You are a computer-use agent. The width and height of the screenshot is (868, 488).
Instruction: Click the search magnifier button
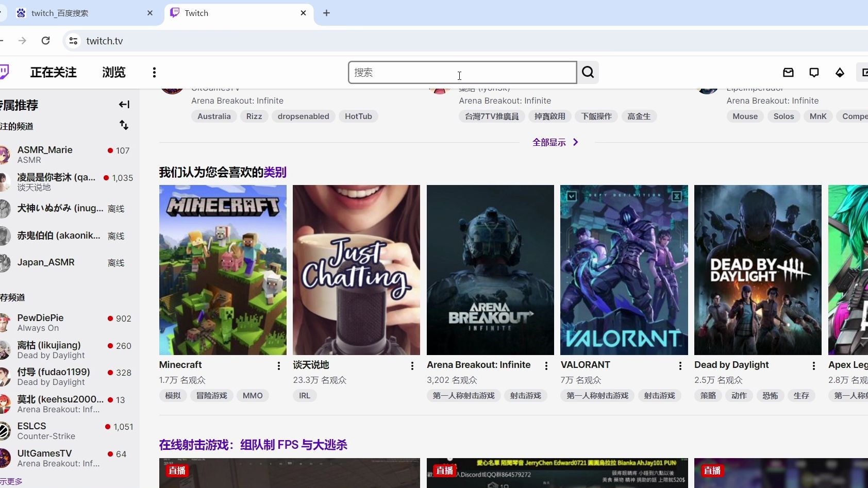588,72
